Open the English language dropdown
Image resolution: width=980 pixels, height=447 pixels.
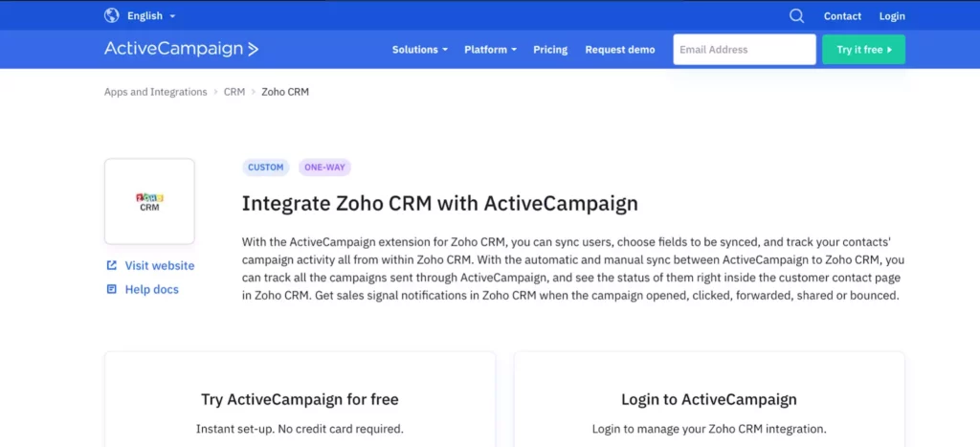[151, 15]
